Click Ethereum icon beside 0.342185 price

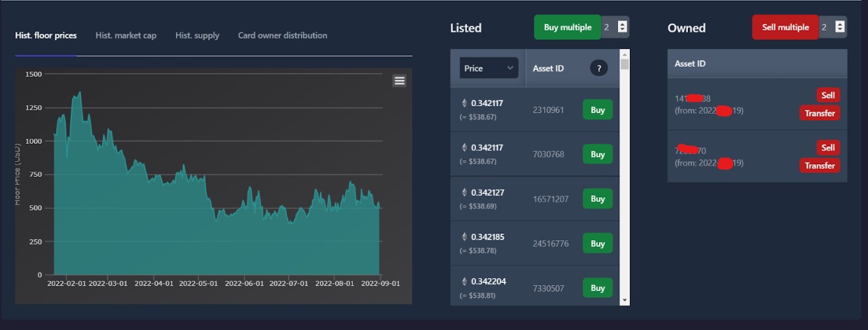(464, 236)
